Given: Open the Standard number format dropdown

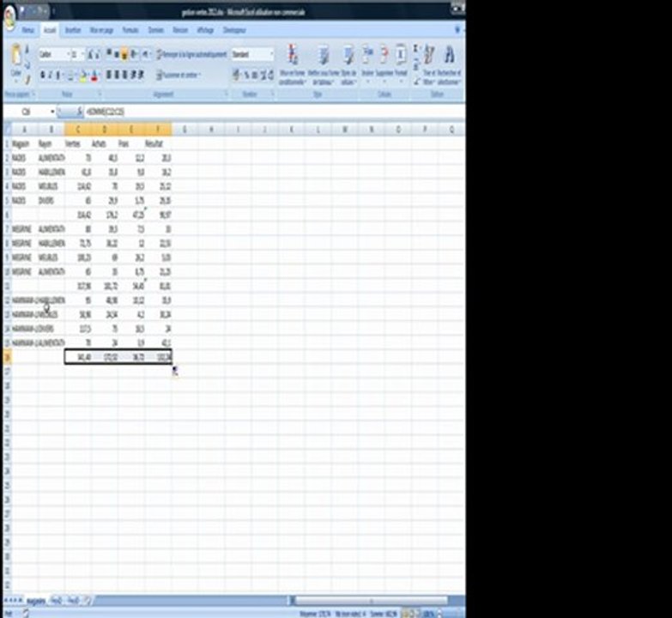Looking at the screenshot, I should click(271, 54).
